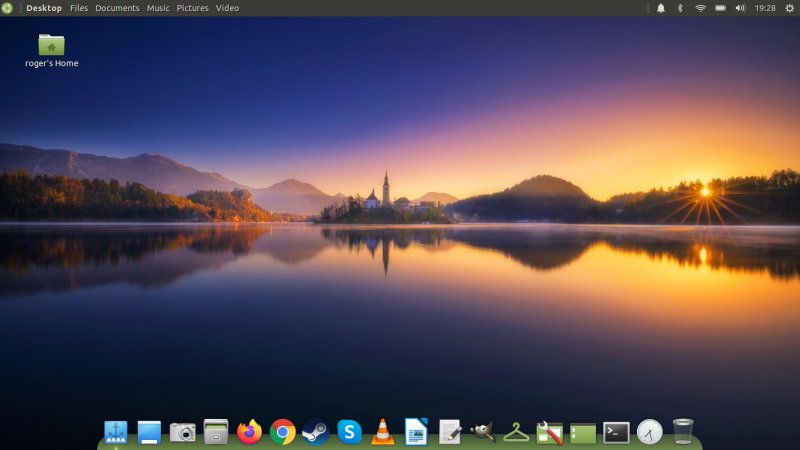The image size is (800, 450).
Task: Click the Plank anchor dock icon
Action: (x=115, y=432)
